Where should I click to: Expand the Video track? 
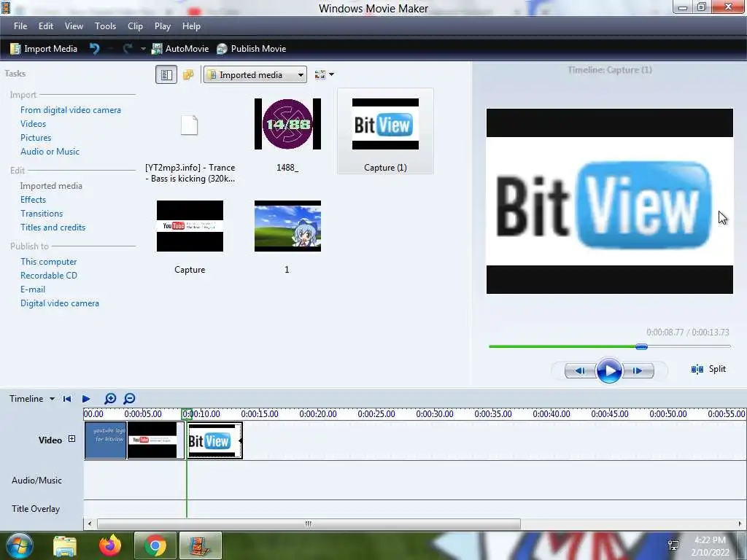pyautogui.click(x=71, y=439)
